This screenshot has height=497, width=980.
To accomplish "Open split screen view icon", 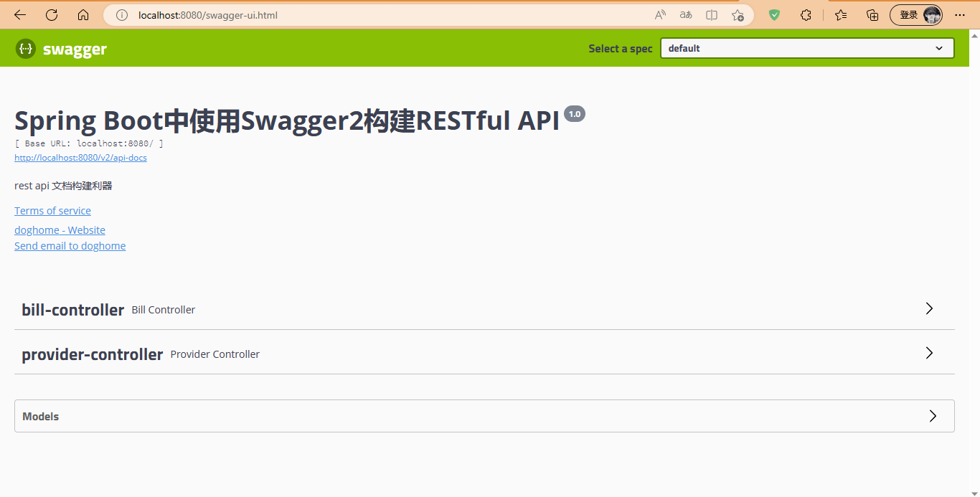I will click(712, 15).
